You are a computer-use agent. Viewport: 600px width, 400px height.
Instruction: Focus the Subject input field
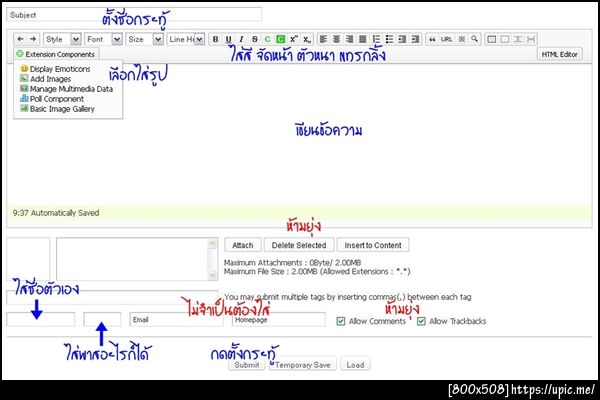(134, 15)
